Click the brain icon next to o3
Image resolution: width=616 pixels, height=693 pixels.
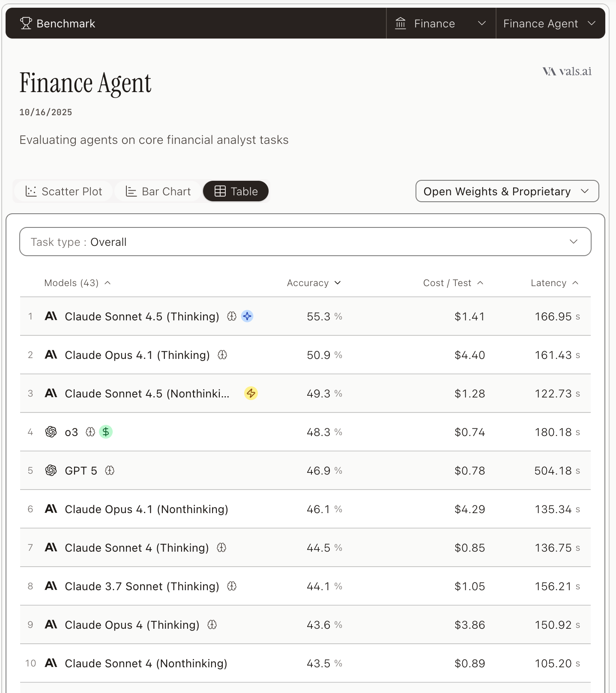point(90,432)
